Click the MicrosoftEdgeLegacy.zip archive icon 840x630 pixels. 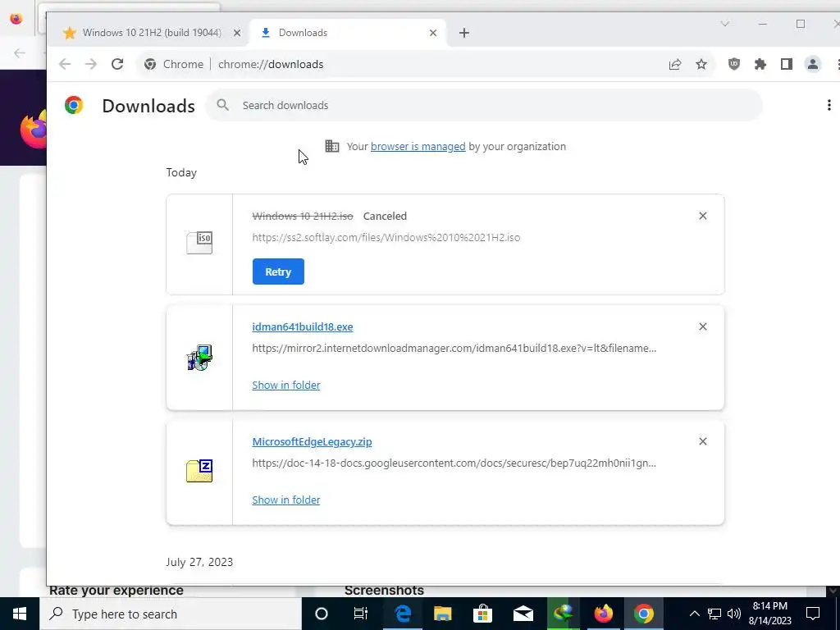[199, 471]
